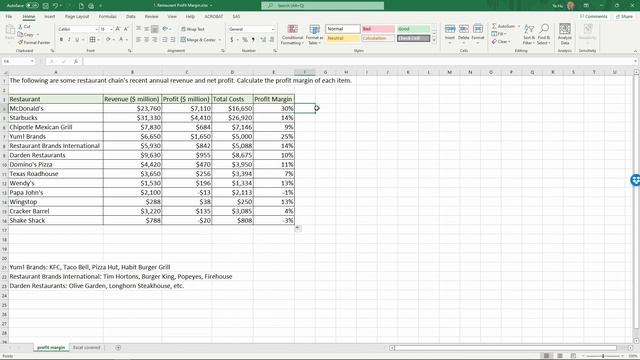
Task: Open the File menu
Action: coord(9,17)
